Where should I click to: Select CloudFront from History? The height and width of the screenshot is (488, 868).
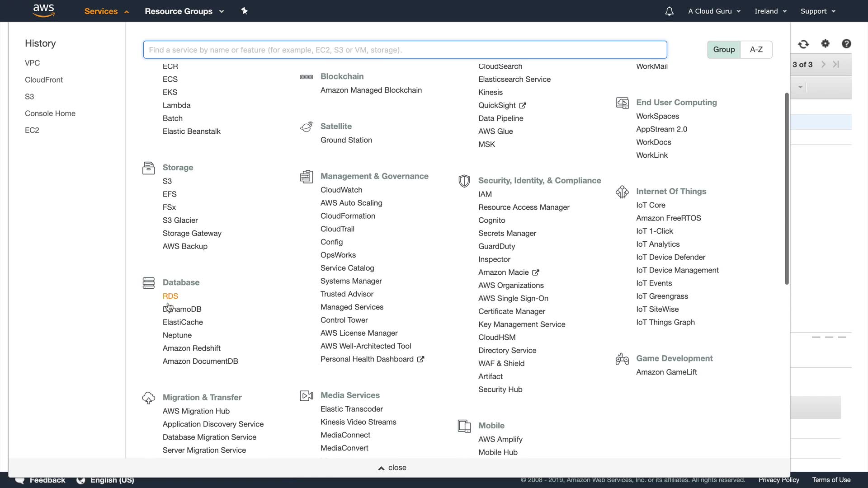click(x=44, y=80)
